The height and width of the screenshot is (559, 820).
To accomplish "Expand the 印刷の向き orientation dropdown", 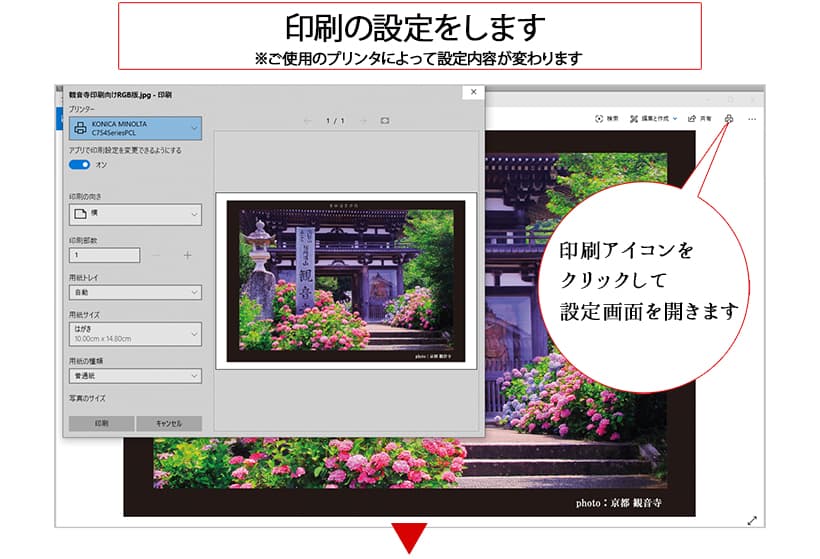I will click(x=134, y=214).
